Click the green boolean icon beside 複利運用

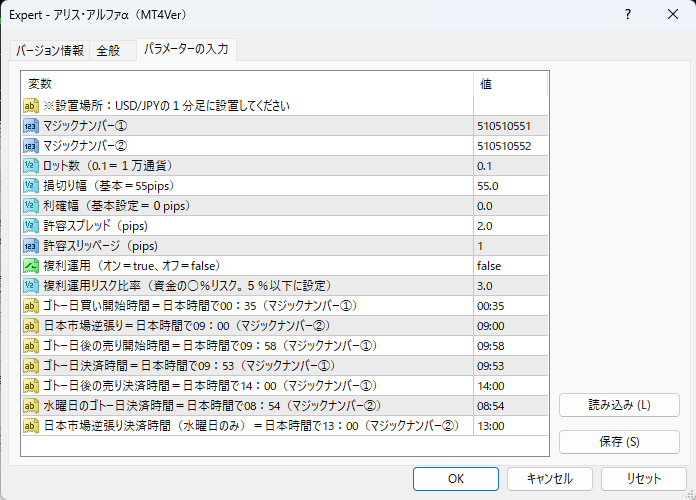tap(31, 266)
